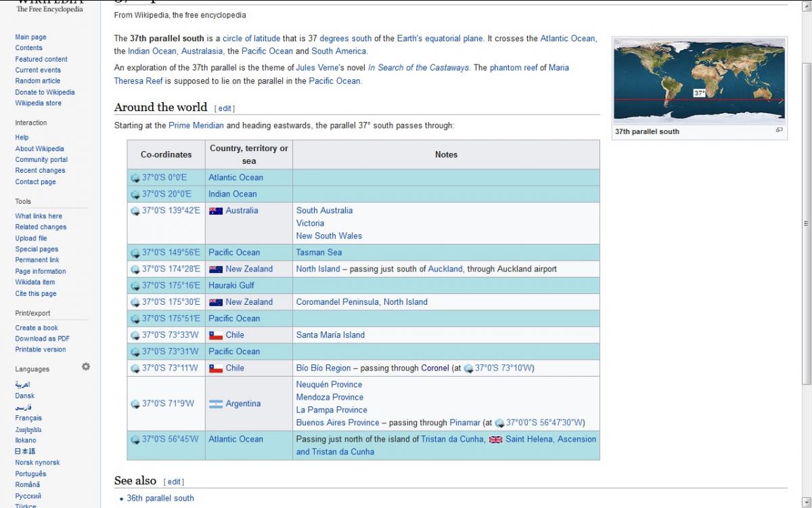Switch language to Français
Viewport: 812px width, 508px height.
pyautogui.click(x=28, y=418)
